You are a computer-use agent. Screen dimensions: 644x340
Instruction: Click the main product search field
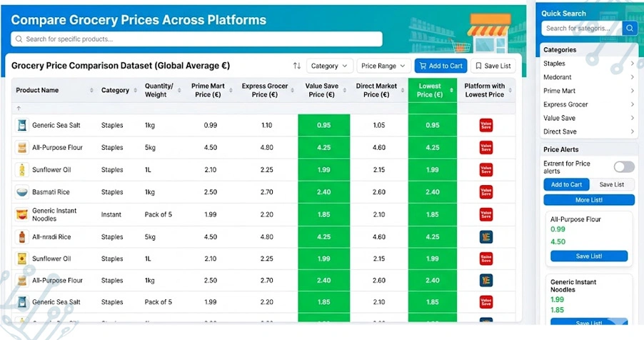tap(197, 39)
